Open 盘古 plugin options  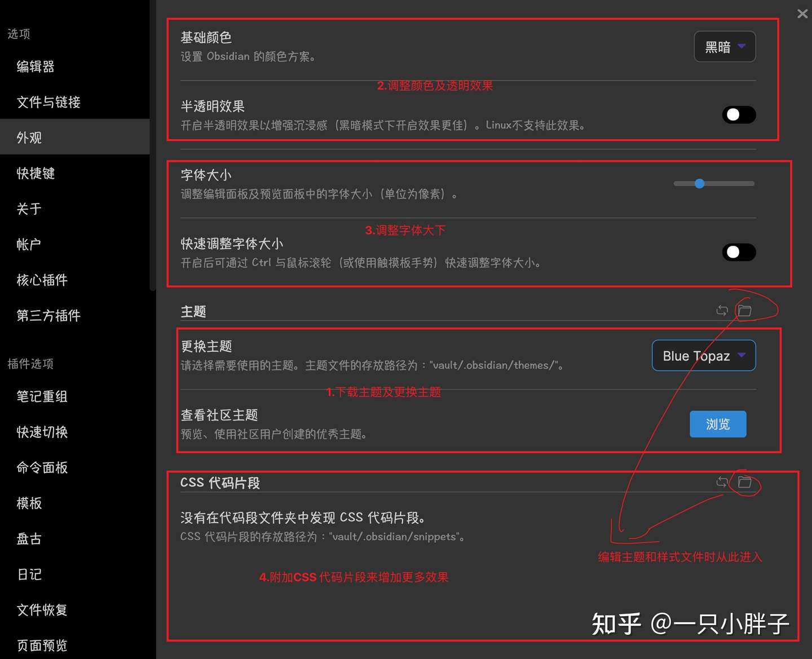[75, 538]
